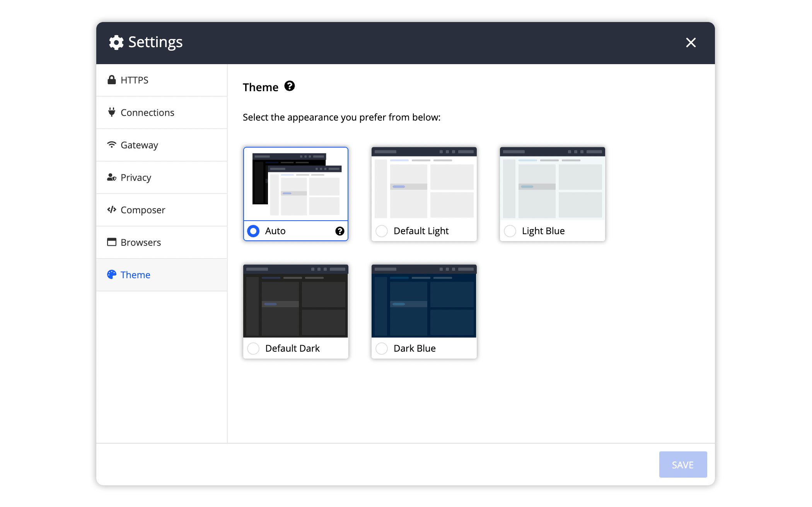Viewport: 812px width, 507px height.
Task: Click the Theme help question mark icon
Action: (290, 87)
